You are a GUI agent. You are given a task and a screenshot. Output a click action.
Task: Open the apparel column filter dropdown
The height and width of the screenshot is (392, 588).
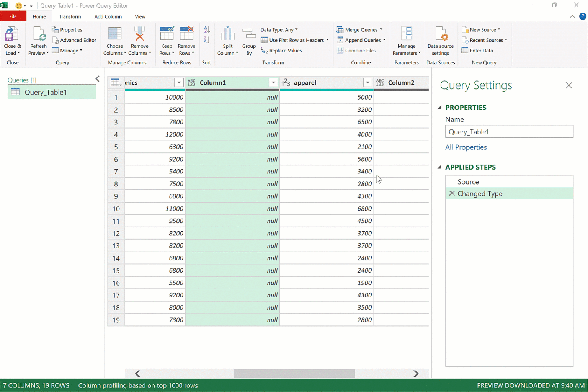pos(367,83)
